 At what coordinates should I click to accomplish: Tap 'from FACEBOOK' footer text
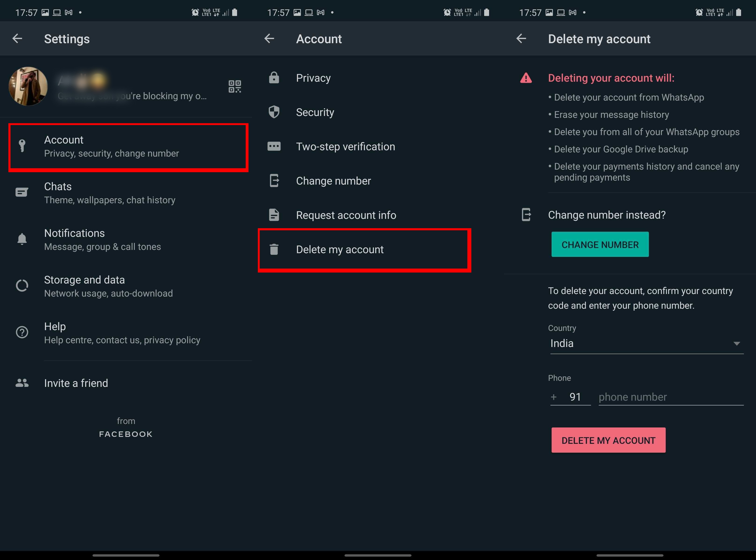click(126, 427)
